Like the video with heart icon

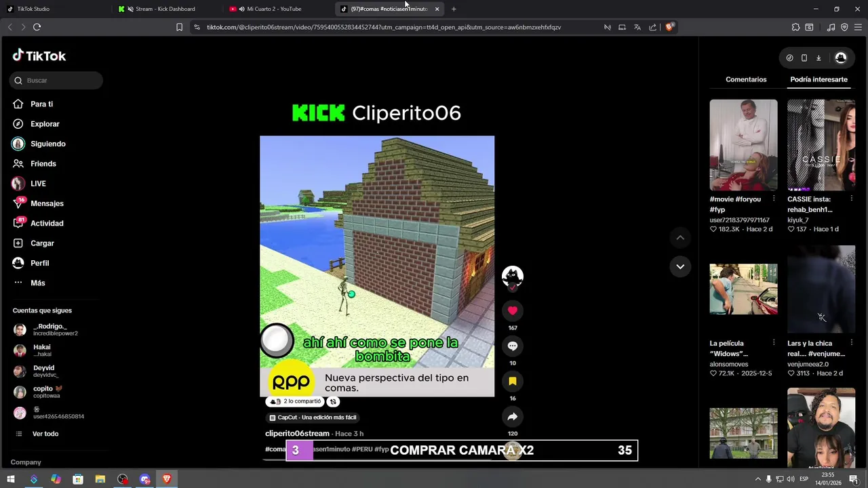coord(513,310)
